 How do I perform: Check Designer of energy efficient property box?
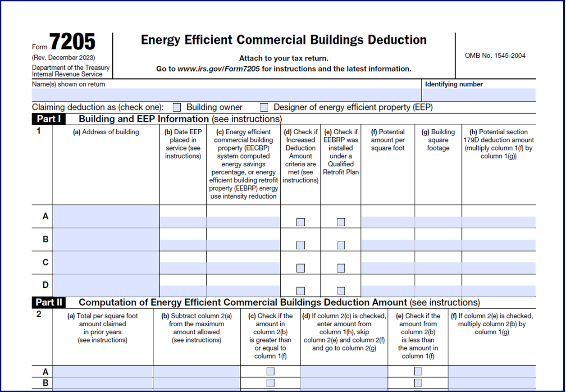coord(264,107)
